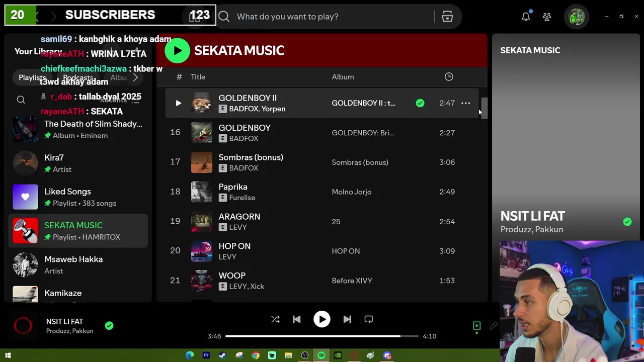Click the now playing cover art in player bar
The height and width of the screenshot is (362, 644).
click(23, 326)
